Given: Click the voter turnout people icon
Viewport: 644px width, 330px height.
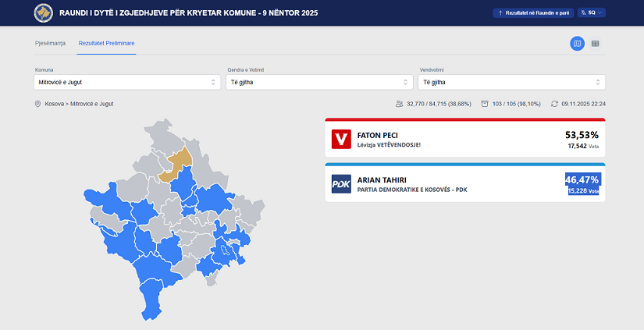Looking at the screenshot, I should (399, 104).
